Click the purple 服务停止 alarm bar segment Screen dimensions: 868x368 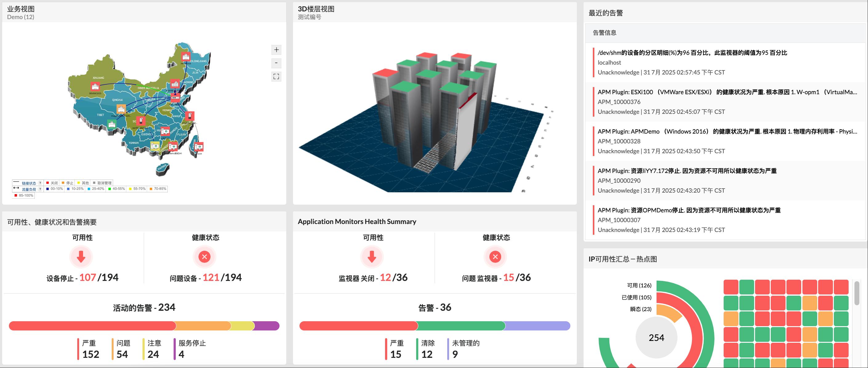(266, 326)
